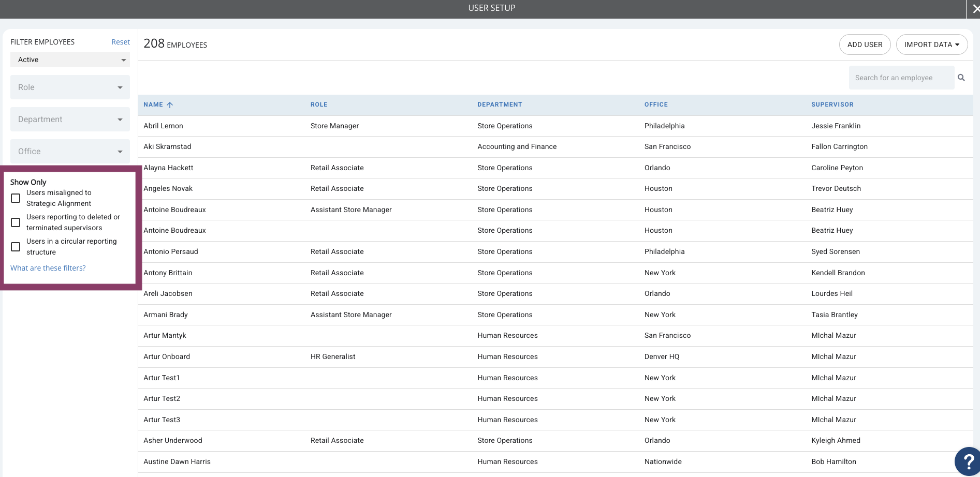Expand the Role filter dropdown
Image resolution: width=980 pixels, height=477 pixels.
(70, 87)
